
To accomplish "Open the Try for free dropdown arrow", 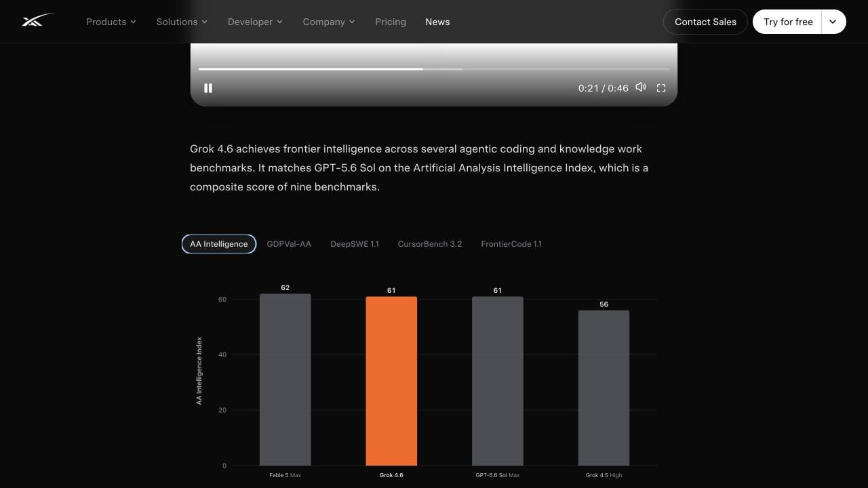I will [x=833, y=22].
